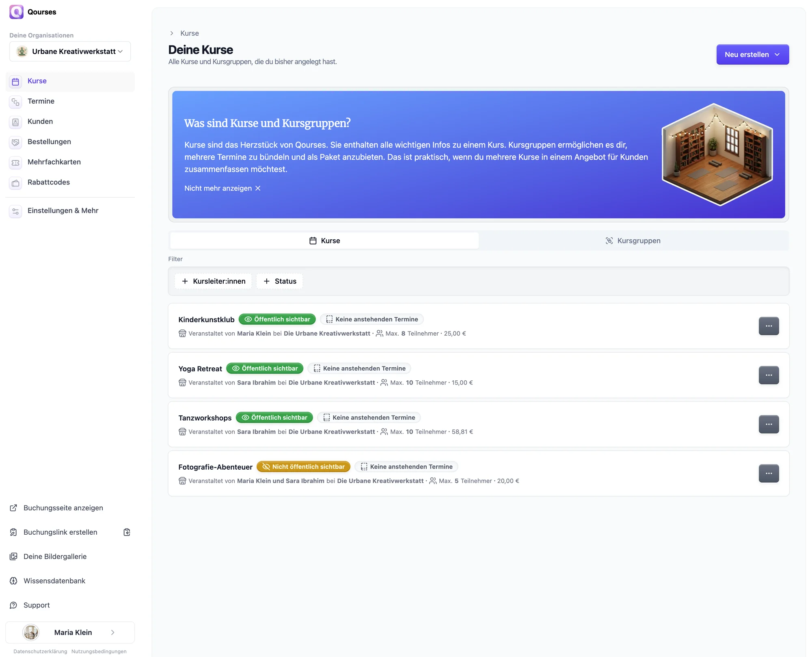812x657 pixels.
Task: Select the Kurse tab above the filter
Action: pyautogui.click(x=324, y=240)
